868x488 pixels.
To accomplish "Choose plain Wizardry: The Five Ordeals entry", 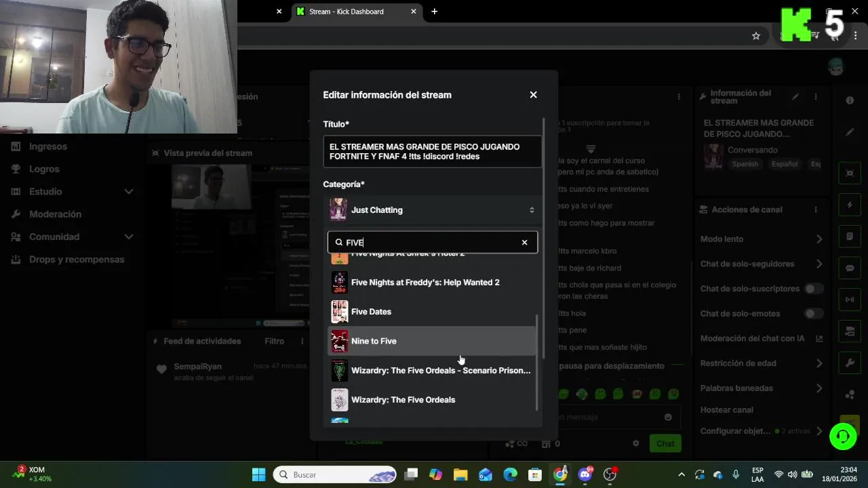I will tap(433, 400).
